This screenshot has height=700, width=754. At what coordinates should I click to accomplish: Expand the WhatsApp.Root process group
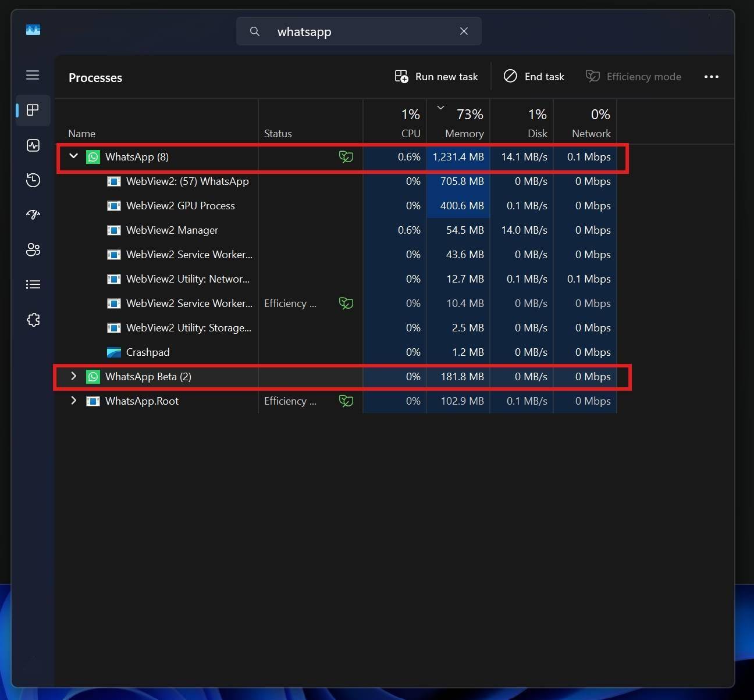click(x=74, y=401)
